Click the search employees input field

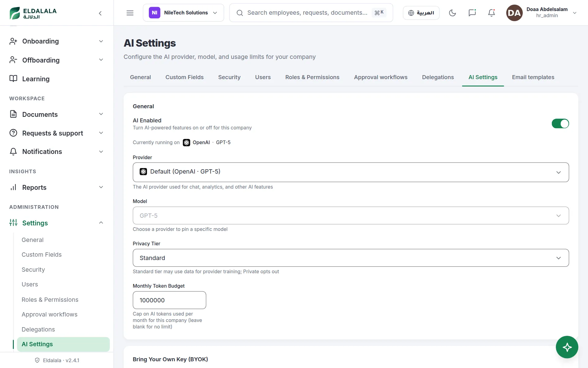pos(311,13)
